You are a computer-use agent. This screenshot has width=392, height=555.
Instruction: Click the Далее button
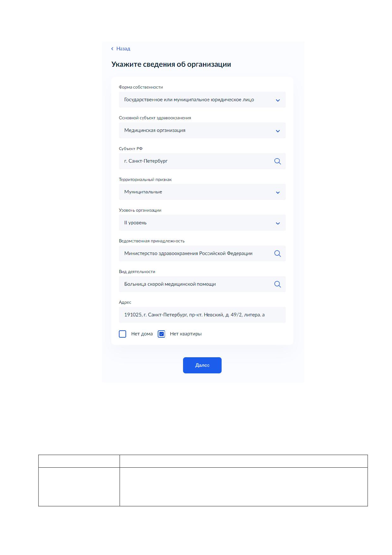(x=202, y=365)
